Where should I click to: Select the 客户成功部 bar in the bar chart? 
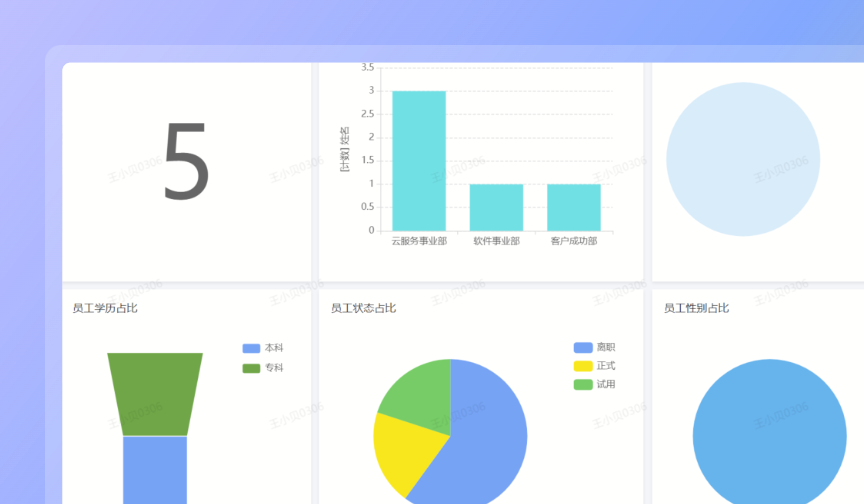click(574, 207)
